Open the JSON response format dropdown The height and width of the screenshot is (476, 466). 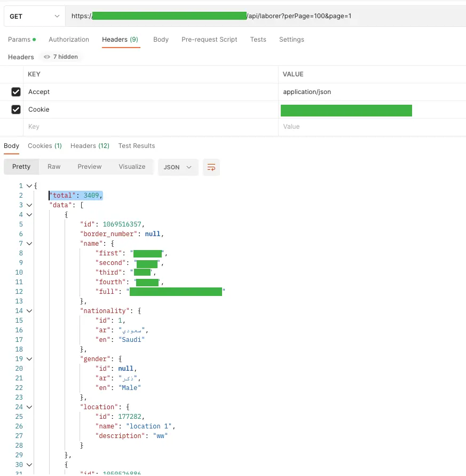click(178, 167)
